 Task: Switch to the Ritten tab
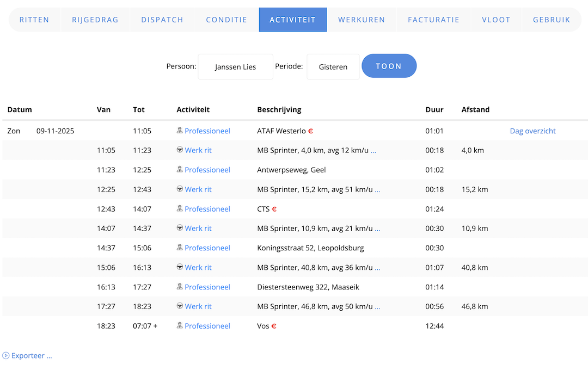point(34,20)
